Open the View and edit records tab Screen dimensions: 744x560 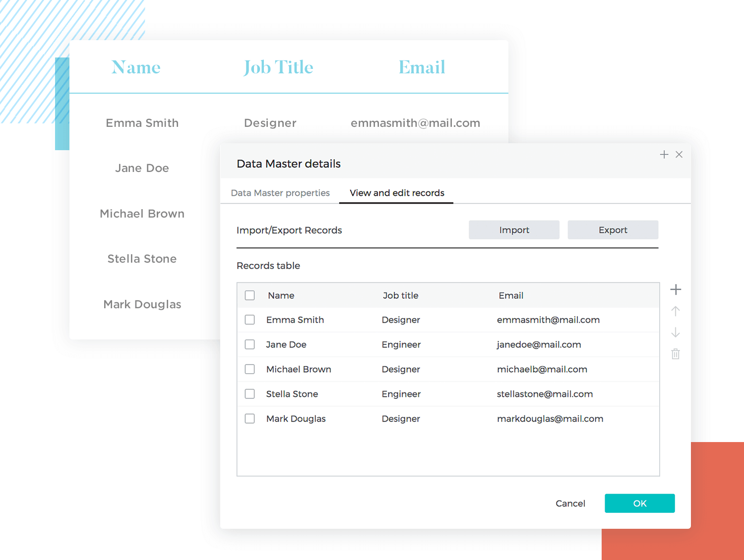point(397,193)
